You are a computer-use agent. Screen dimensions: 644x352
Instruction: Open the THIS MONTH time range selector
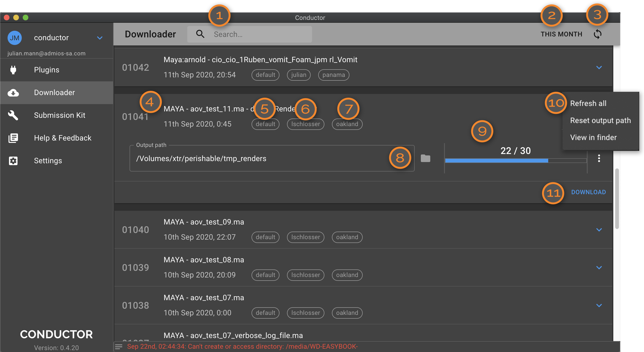561,34
